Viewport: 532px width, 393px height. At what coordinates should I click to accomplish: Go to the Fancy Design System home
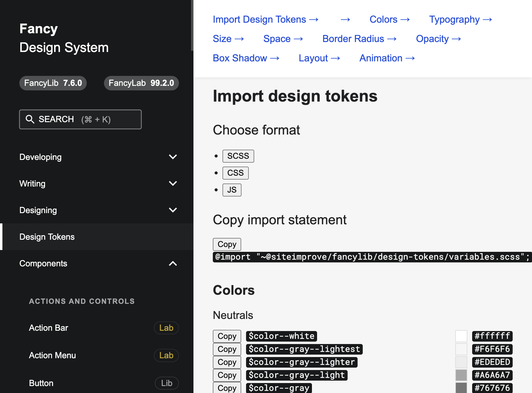[64, 38]
